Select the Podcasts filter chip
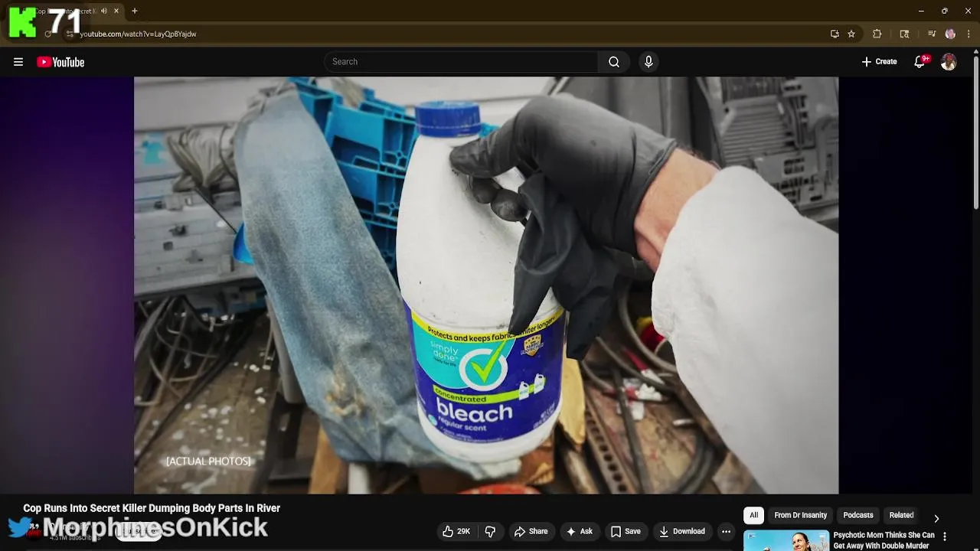This screenshot has width=980, height=551. (x=858, y=515)
